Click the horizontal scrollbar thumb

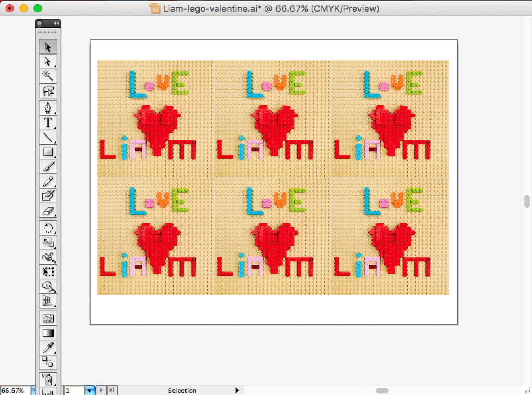point(382,391)
